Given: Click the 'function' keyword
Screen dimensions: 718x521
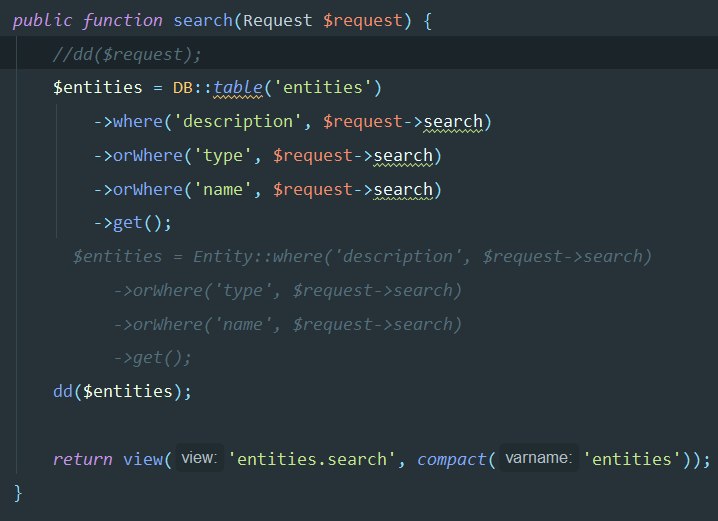Looking at the screenshot, I should click(122, 21).
